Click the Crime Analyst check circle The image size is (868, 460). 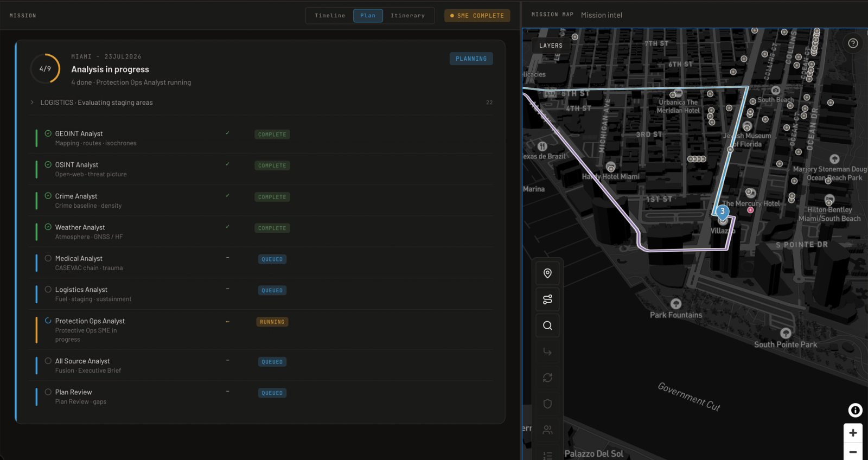[x=48, y=196]
